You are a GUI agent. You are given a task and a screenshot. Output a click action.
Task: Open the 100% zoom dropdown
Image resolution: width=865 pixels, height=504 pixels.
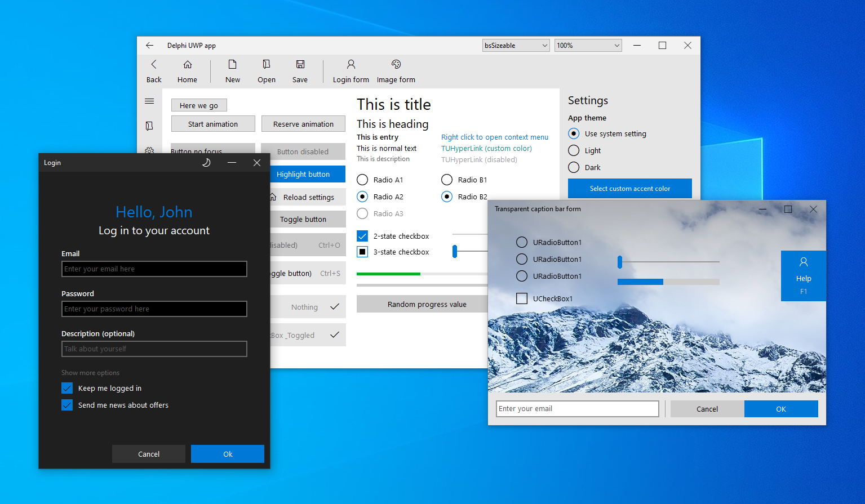click(587, 45)
